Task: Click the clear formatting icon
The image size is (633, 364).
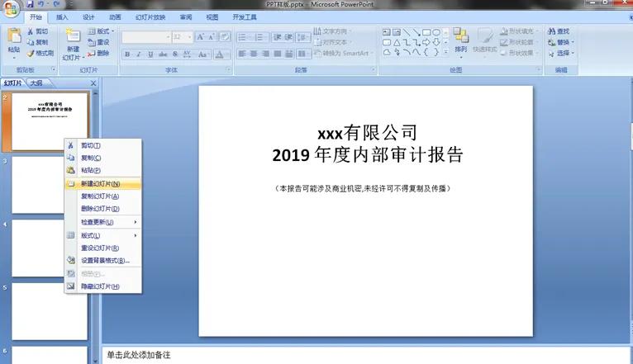Action: 225,37
